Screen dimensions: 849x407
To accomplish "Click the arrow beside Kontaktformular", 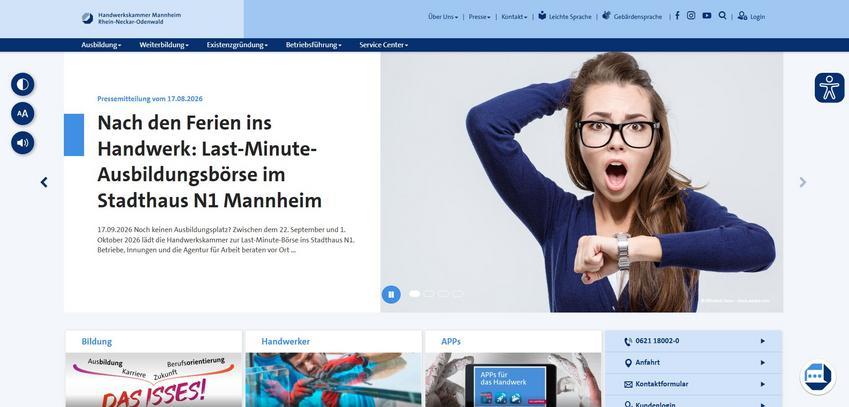I will click(763, 384).
